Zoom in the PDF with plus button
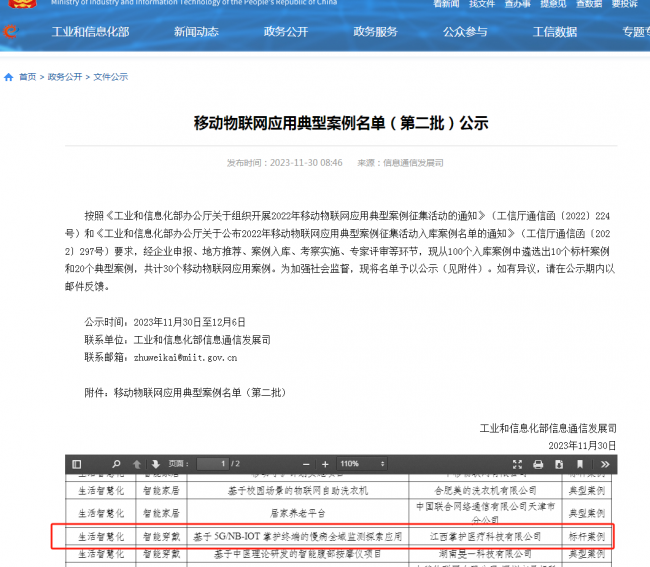Image resolution: width=650 pixels, height=567 pixels. coord(325,464)
